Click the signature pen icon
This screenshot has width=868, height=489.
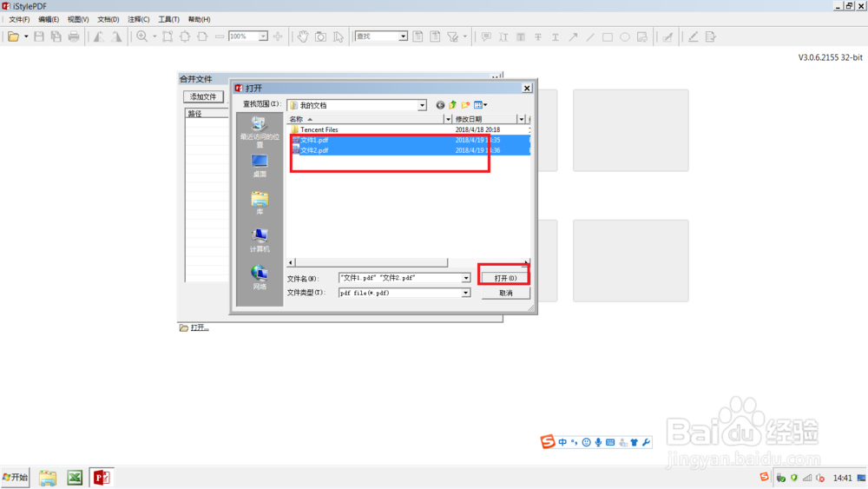point(668,37)
